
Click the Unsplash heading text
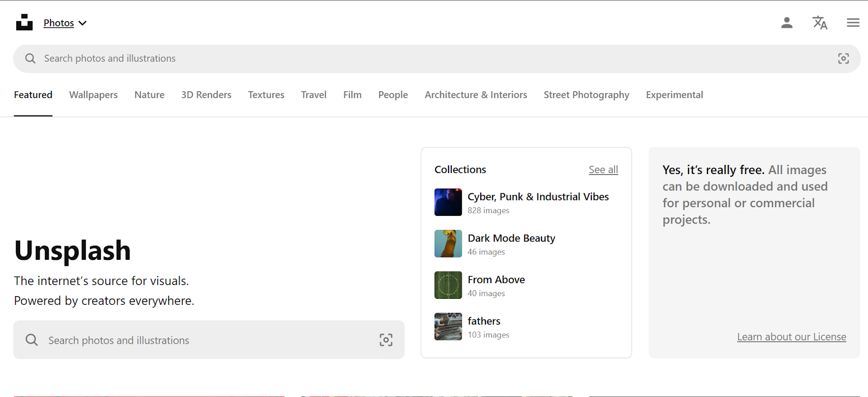73,251
